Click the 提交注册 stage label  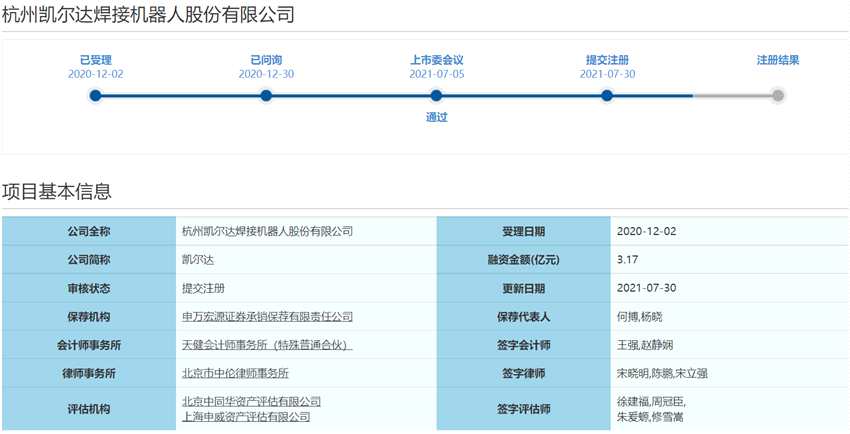click(x=607, y=60)
